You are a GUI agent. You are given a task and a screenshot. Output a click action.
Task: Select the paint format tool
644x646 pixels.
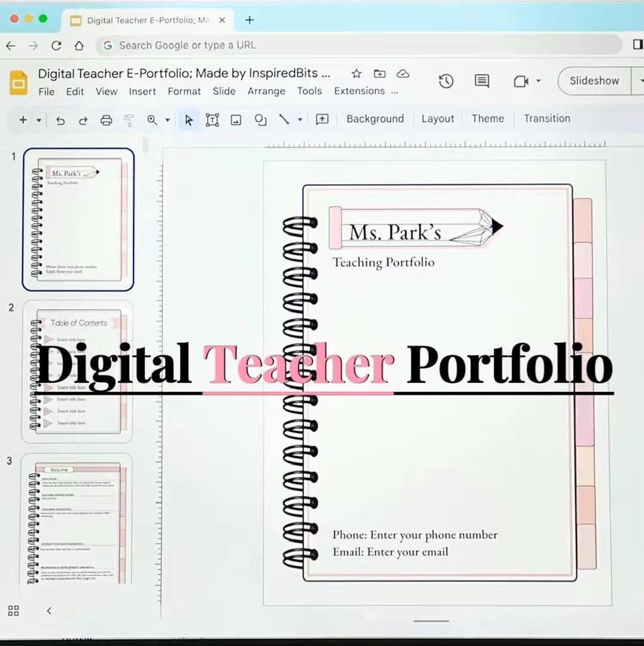[x=128, y=120]
